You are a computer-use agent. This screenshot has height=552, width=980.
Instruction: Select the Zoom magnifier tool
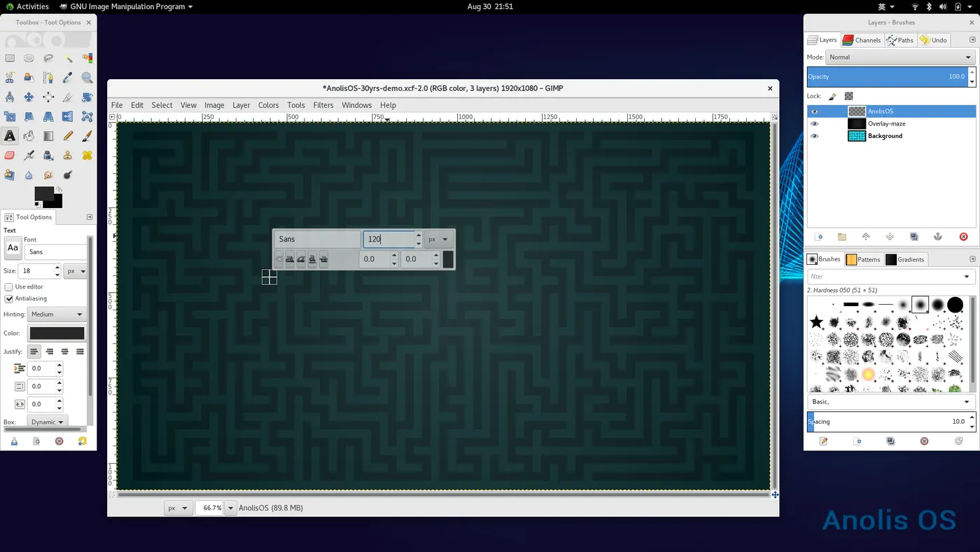pos(87,78)
